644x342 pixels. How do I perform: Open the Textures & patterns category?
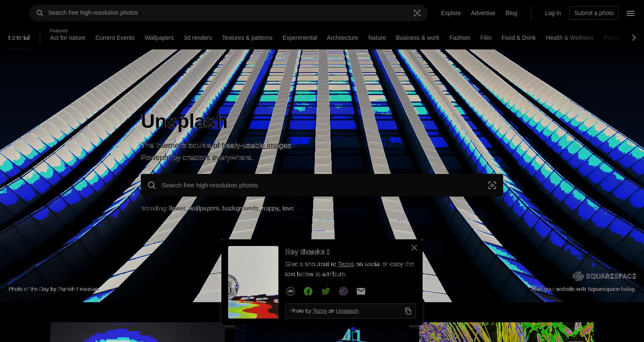point(247,38)
